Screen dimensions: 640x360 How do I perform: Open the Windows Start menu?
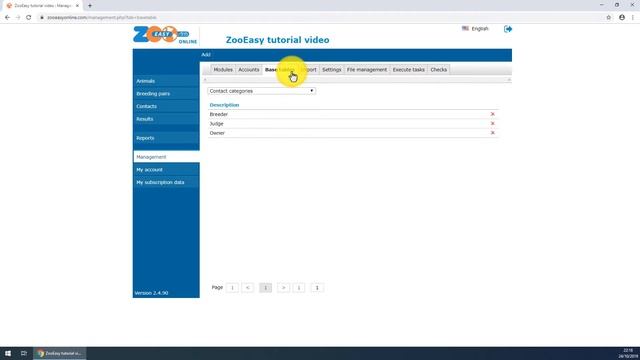(x=8, y=353)
